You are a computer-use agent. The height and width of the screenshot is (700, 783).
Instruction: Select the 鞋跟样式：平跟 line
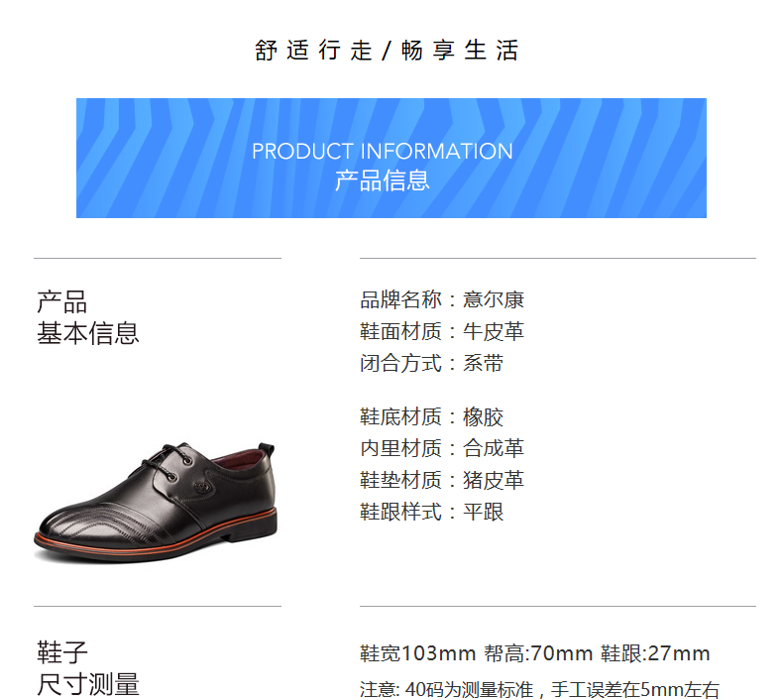pos(431,513)
